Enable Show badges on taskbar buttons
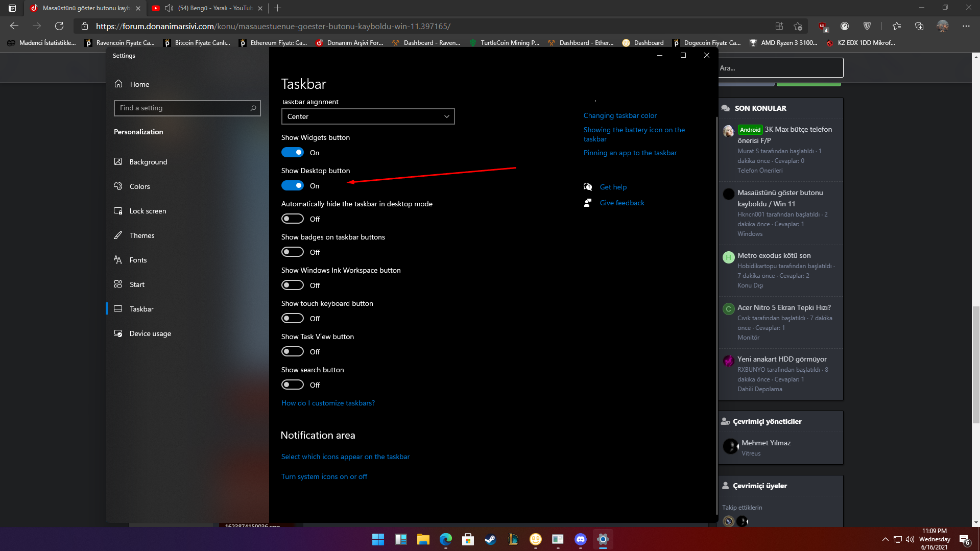Viewport: 980px width, 551px height. pos(293,252)
